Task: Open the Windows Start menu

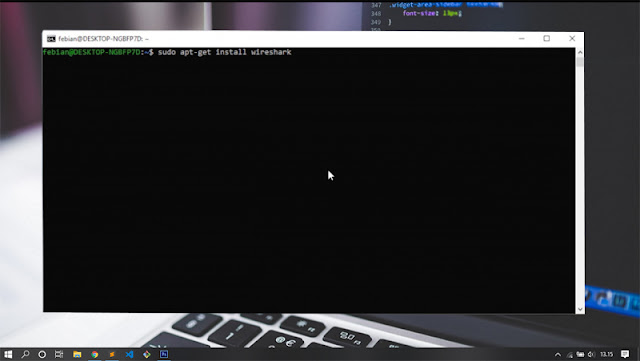Action: click(x=8, y=354)
